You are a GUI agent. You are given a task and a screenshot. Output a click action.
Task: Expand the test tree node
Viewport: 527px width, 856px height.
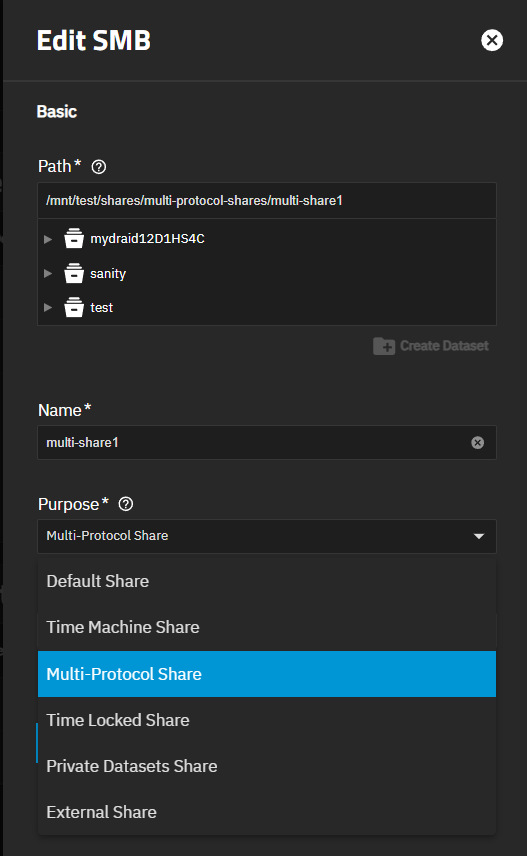pyautogui.click(x=48, y=307)
